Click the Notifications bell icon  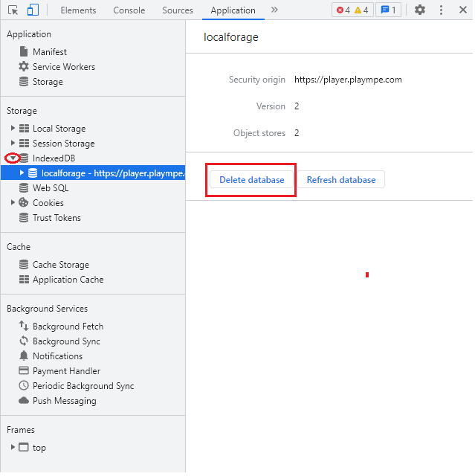point(24,357)
